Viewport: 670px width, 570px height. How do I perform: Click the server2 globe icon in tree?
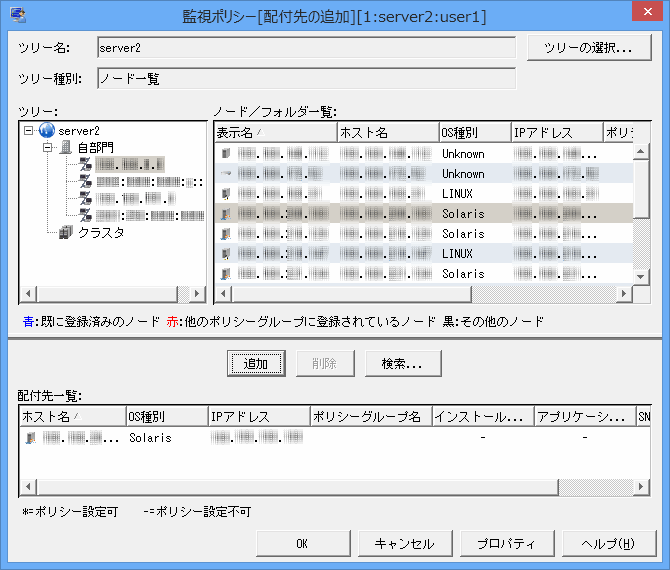pos(47,131)
